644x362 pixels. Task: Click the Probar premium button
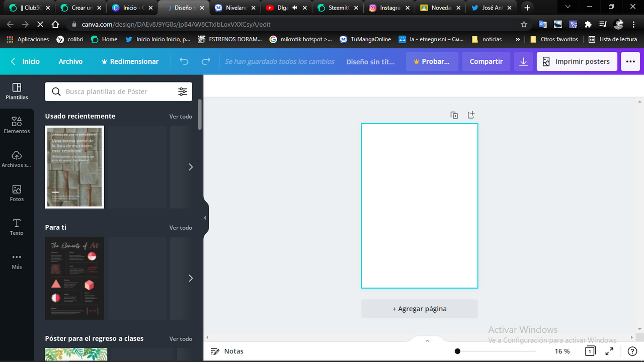[x=432, y=61]
